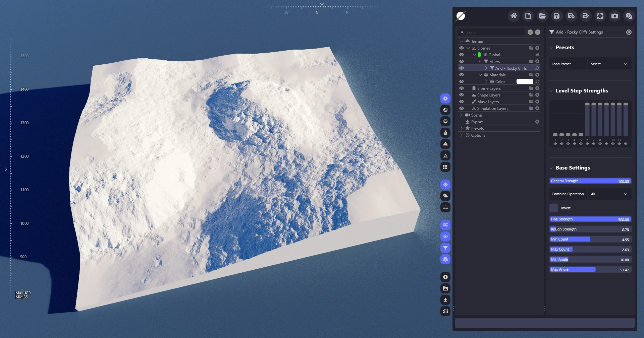Select the Simulation Layers tree item

492,109
